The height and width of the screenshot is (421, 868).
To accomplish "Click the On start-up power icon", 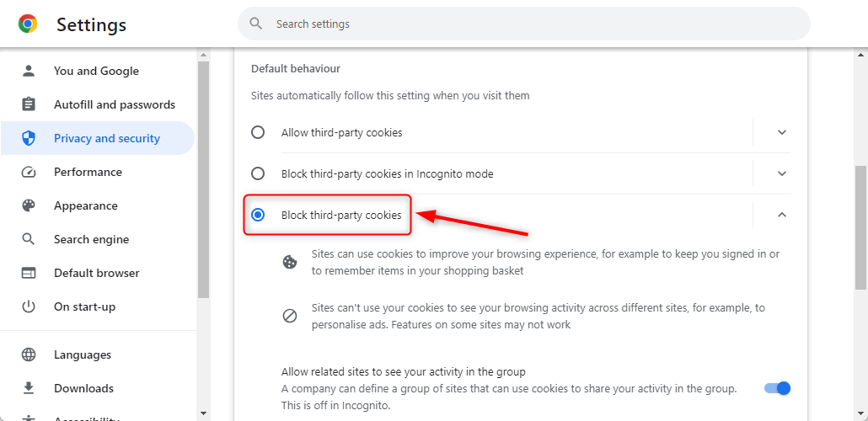I will tap(29, 306).
